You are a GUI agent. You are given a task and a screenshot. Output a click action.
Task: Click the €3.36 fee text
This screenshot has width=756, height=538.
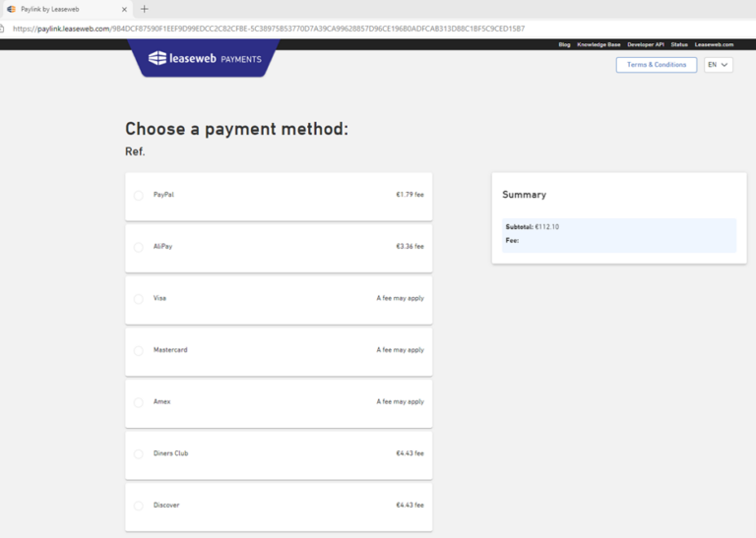(409, 246)
